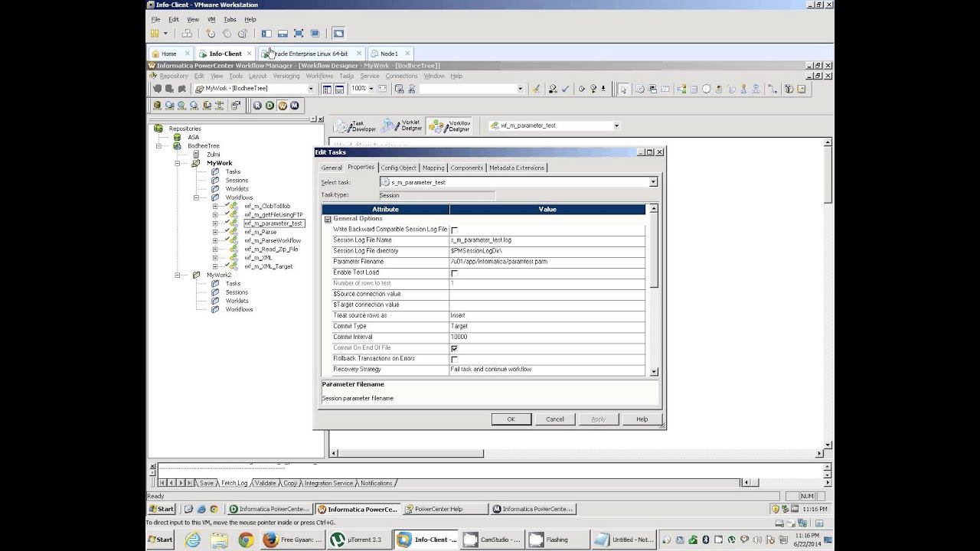
Task: Launch Designer via the D icon
Action: click(270, 106)
